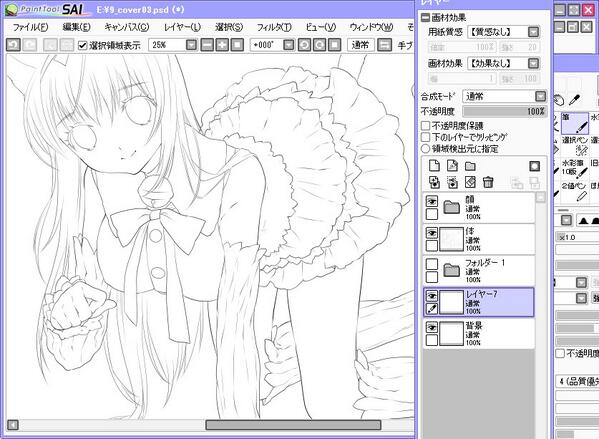Click the flip-view icon next to 通常
Screen dimensions: 599x439
tap(384, 45)
